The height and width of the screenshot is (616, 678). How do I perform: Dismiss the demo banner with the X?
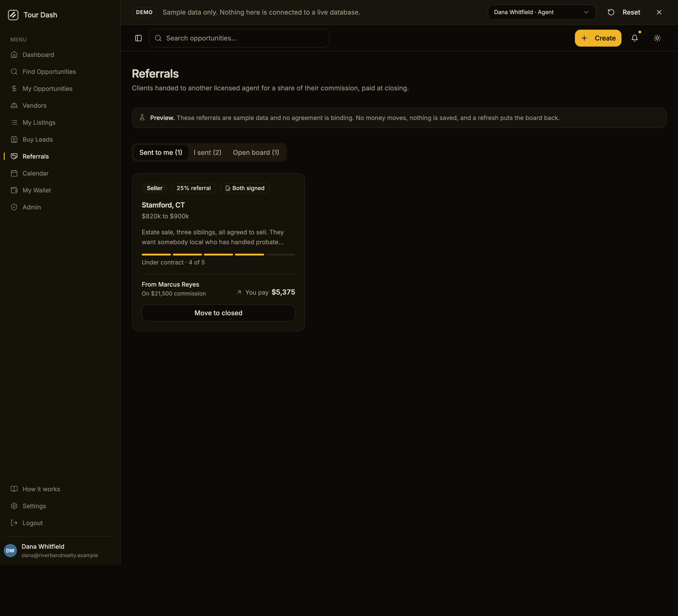[659, 12]
